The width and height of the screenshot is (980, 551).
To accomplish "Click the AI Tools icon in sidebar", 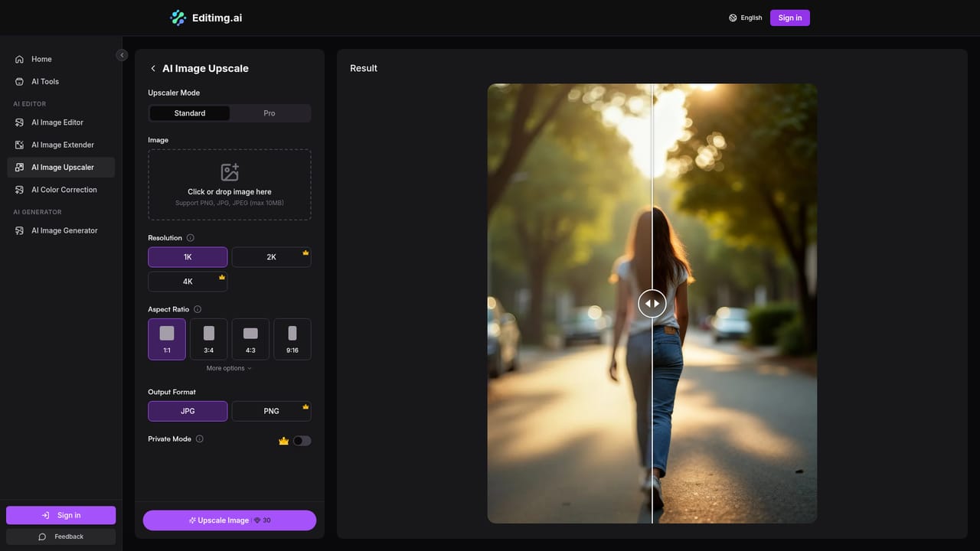I will pyautogui.click(x=20, y=81).
